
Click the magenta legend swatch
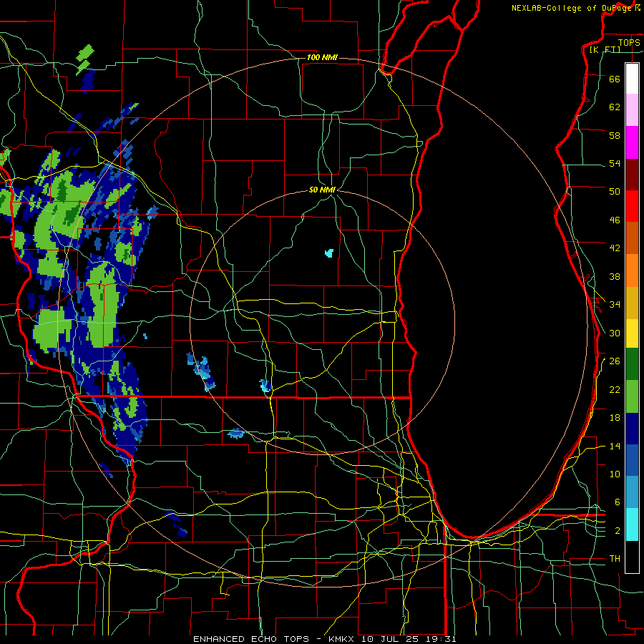[632, 142]
